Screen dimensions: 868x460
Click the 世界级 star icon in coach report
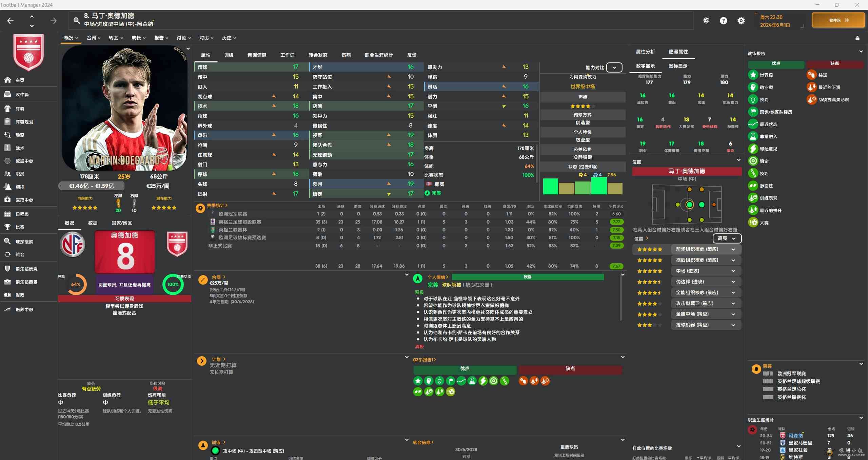pos(753,75)
